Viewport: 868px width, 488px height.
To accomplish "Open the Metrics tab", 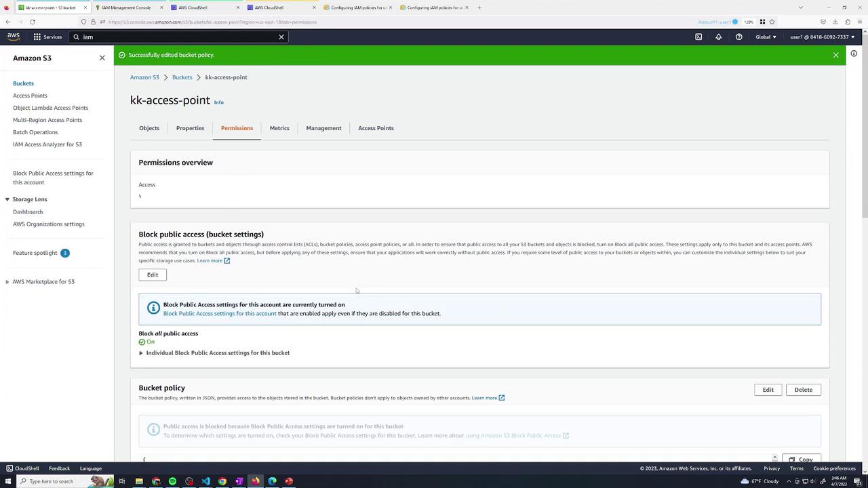I will pos(279,128).
